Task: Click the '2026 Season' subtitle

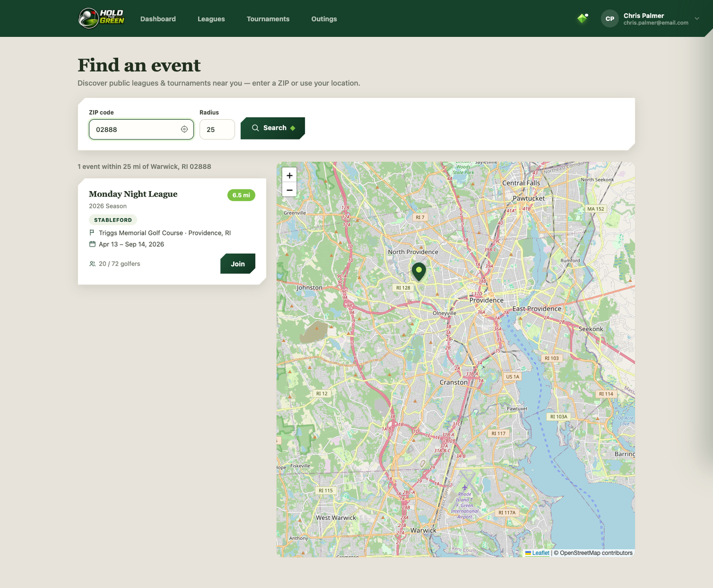Action: [x=107, y=206]
